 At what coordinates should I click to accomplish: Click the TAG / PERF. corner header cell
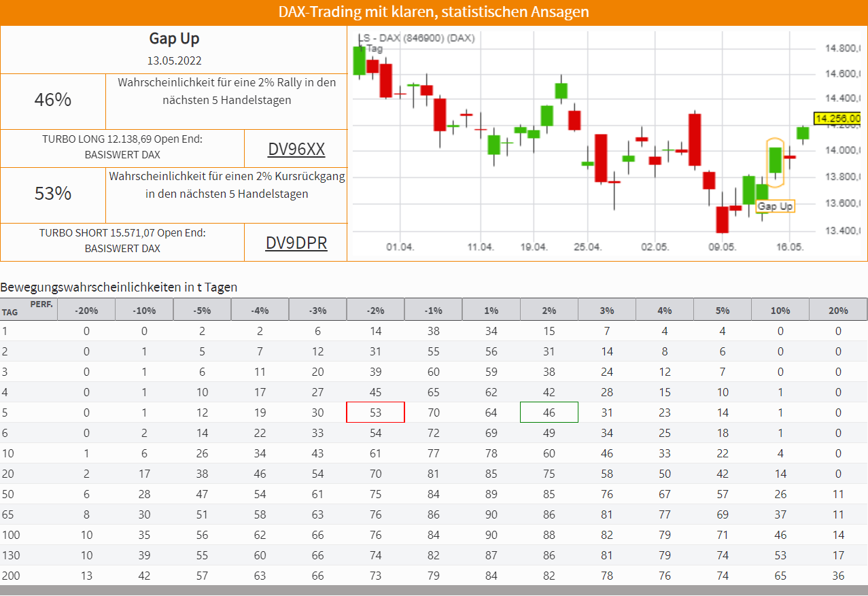coord(29,309)
